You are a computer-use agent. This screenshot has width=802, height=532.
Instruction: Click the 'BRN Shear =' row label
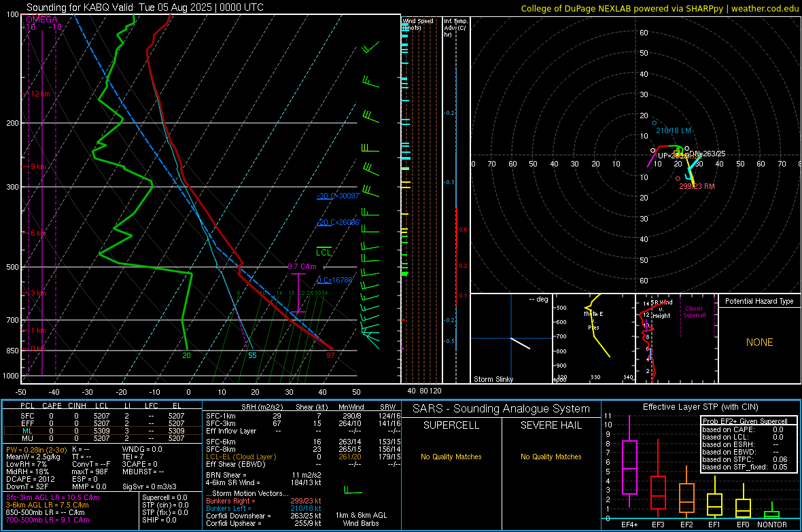(x=226, y=475)
